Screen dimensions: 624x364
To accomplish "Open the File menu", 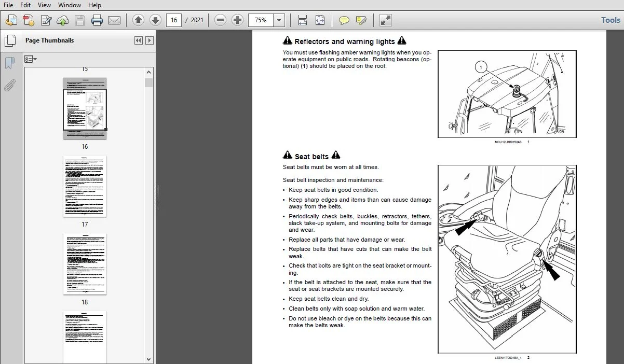I will [x=8, y=5].
